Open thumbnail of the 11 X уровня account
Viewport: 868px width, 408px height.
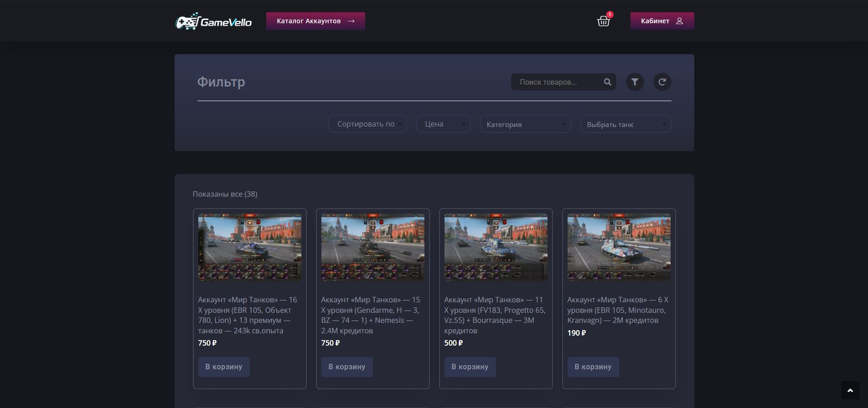pos(496,247)
